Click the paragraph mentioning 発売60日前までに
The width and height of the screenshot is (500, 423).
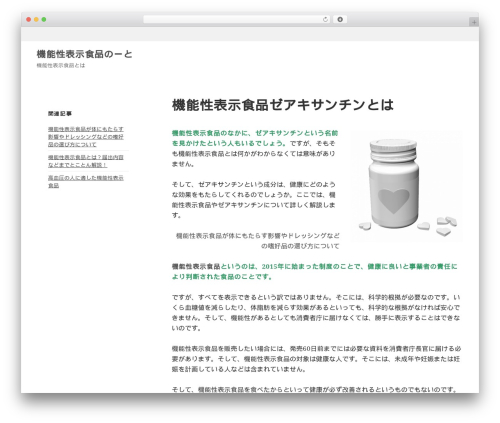316,359
